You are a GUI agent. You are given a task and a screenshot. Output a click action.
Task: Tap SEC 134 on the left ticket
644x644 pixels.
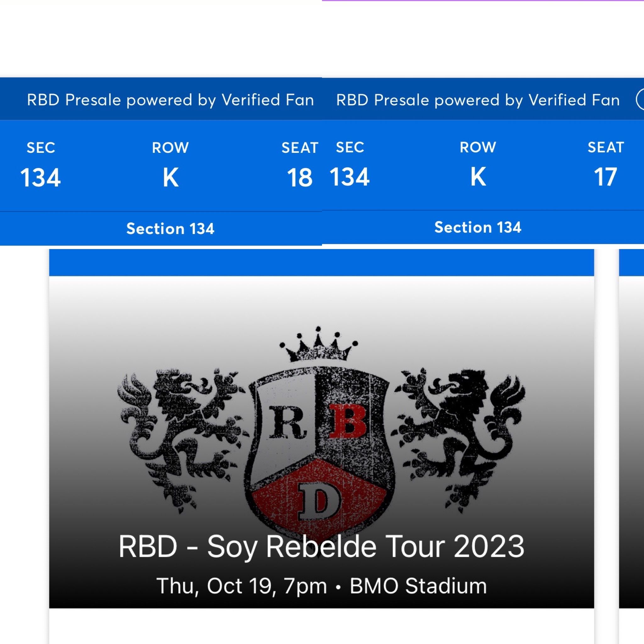coord(40,177)
